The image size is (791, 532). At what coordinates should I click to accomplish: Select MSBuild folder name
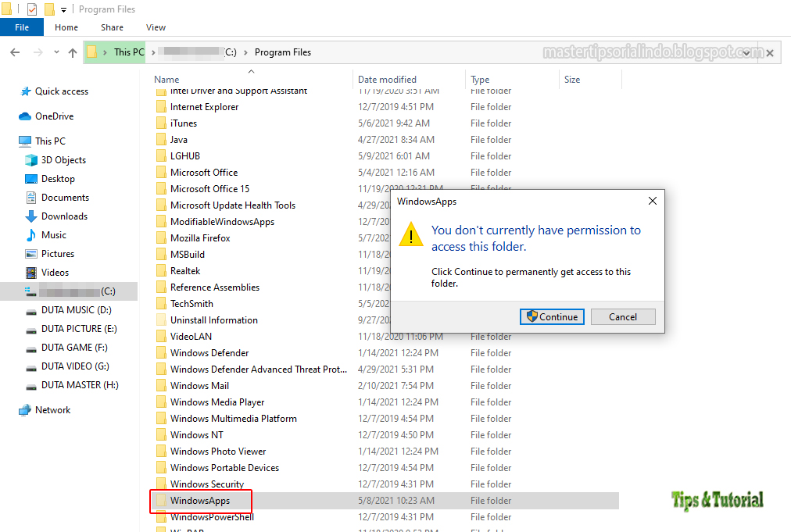187,254
